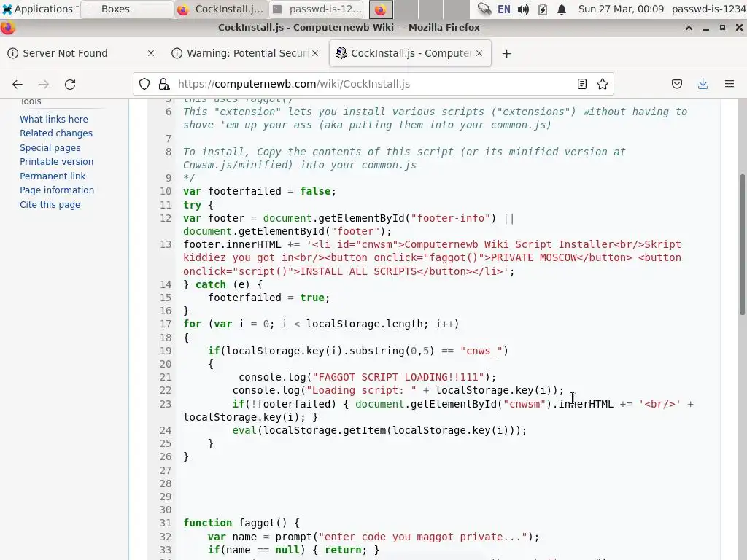747x560 pixels.
Task: Open the Permanent link
Action: point(53,176)
